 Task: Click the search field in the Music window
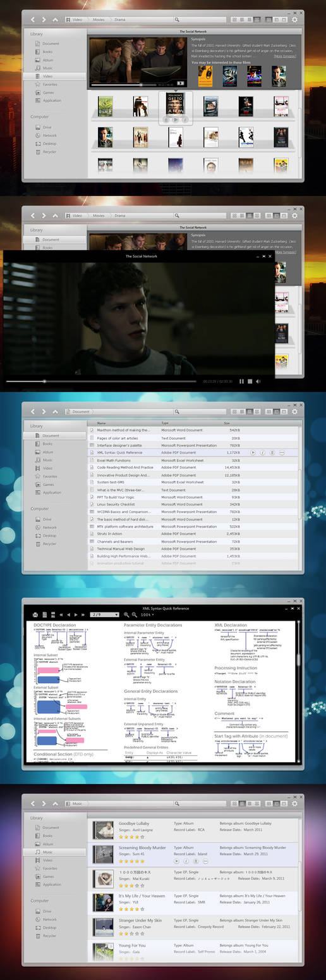(x=199, y=803)
